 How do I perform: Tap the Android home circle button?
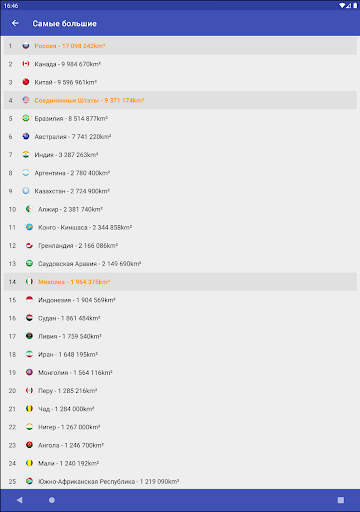click(x=52, y=500)
